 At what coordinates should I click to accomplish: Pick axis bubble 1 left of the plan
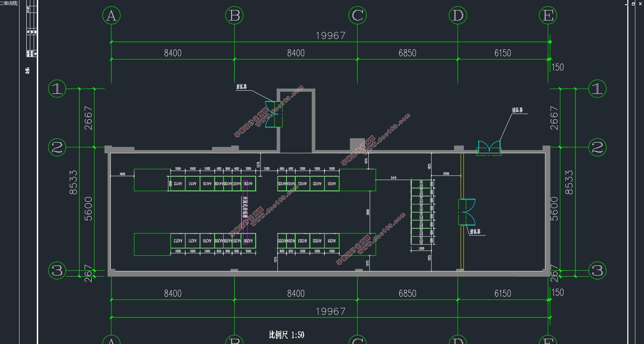point(57,89)
